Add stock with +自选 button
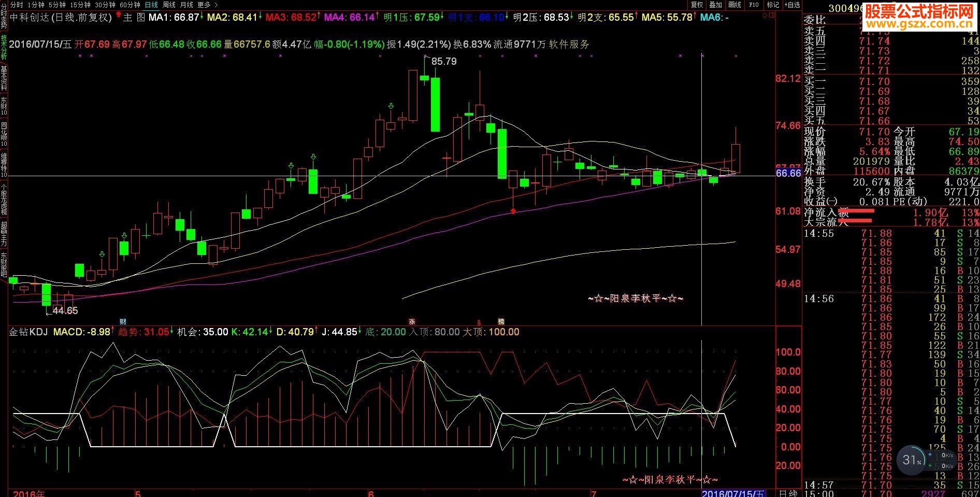The width and height of the screenshot is (980, 497). tap(791, 5)
